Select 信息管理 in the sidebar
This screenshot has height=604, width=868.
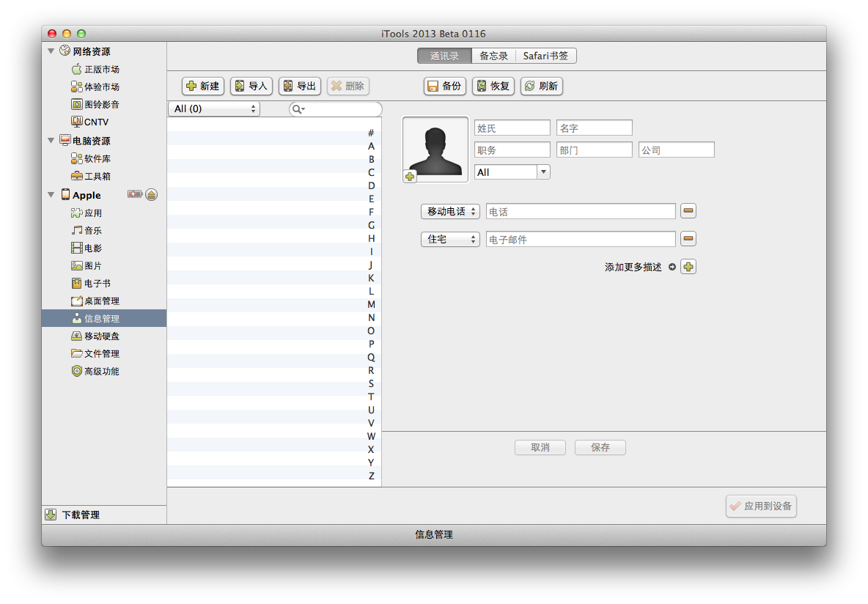[x=104, y=318]
